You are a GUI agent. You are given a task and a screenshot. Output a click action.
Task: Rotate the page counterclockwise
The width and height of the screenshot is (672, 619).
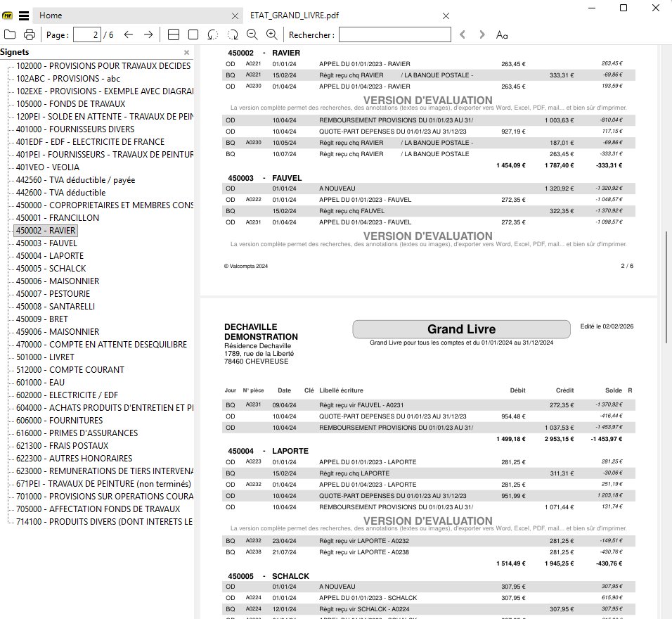click(x=213, y=34)
